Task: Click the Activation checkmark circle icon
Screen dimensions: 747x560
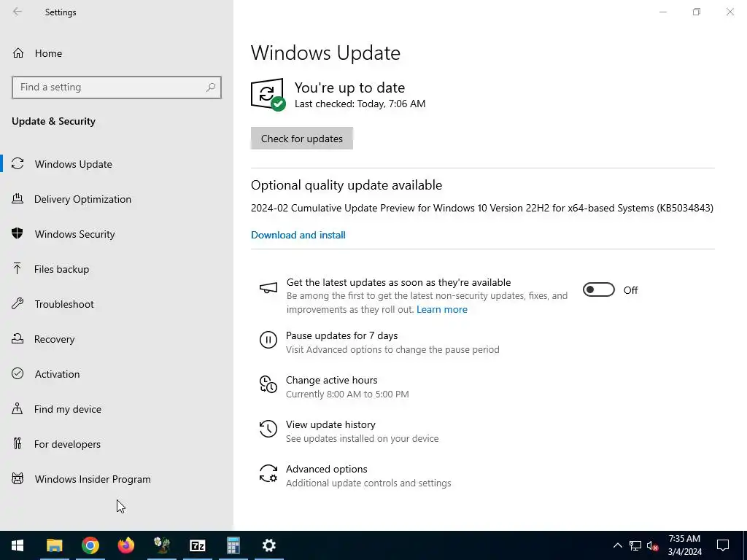Action: click(x=18, y=373)
